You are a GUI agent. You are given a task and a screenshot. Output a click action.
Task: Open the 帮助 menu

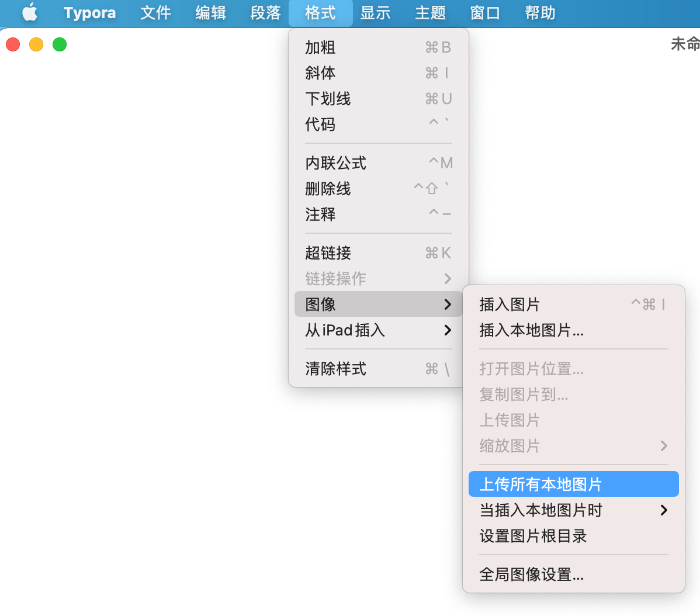pyautogui.click(x=540, y=12)
